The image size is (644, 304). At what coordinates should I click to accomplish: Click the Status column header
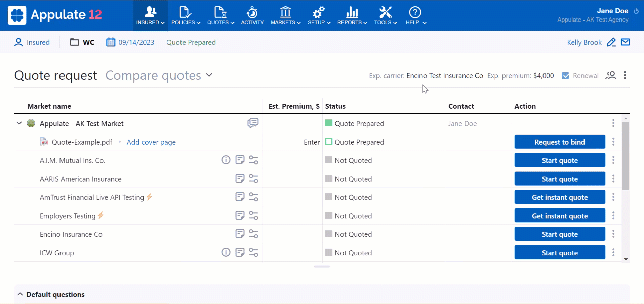[x=335, y=106]
